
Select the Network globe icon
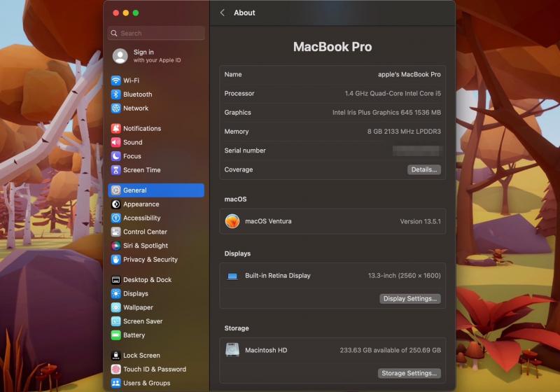(x=115, y=108)
